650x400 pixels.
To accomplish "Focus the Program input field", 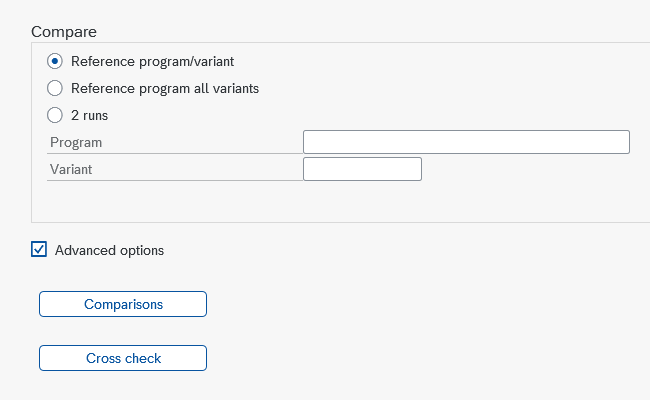I will tap(466, 142).
